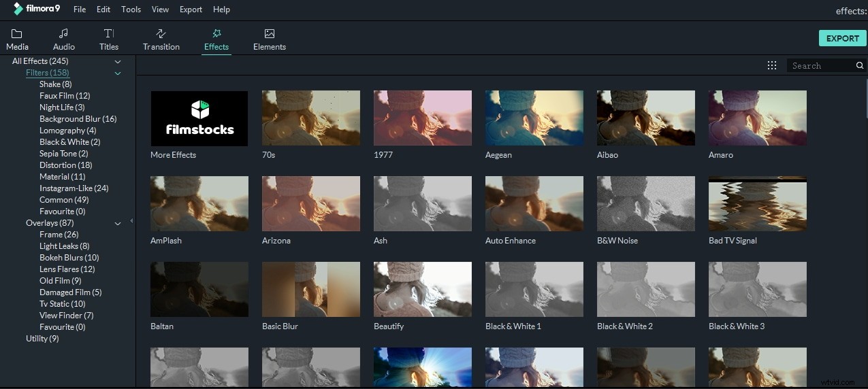This screenshot has width=868, height=389.
Task: Select Overlays (87) category
Action: (x=50, y=223)
